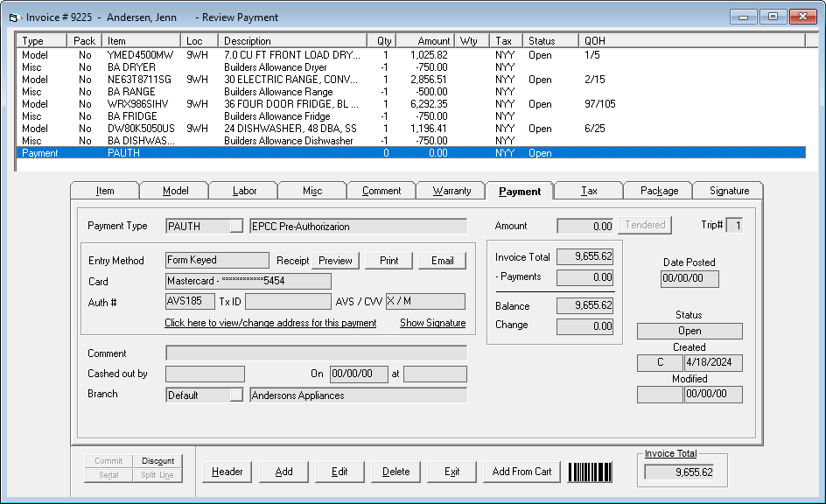Viewport: 826px width, 504px height.
Task: Switch to the Model tab
Action: pyautogui.click(x=175, y=191)
